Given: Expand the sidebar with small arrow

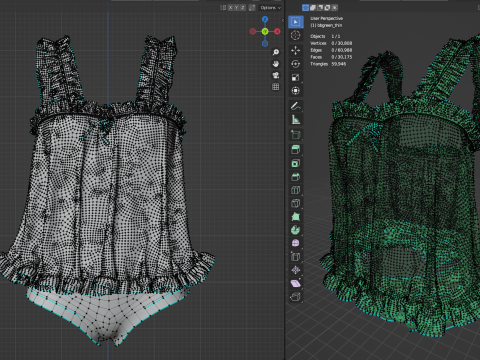Looking at the screenshot, I should pos(283,20).
